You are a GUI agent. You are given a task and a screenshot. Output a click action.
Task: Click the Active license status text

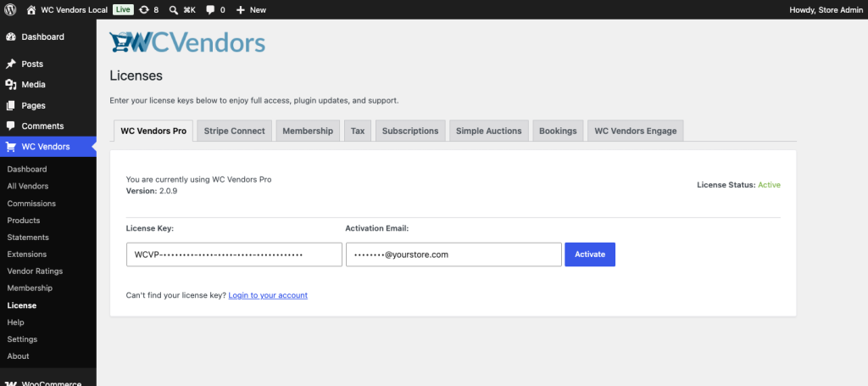tap(769, 185)
